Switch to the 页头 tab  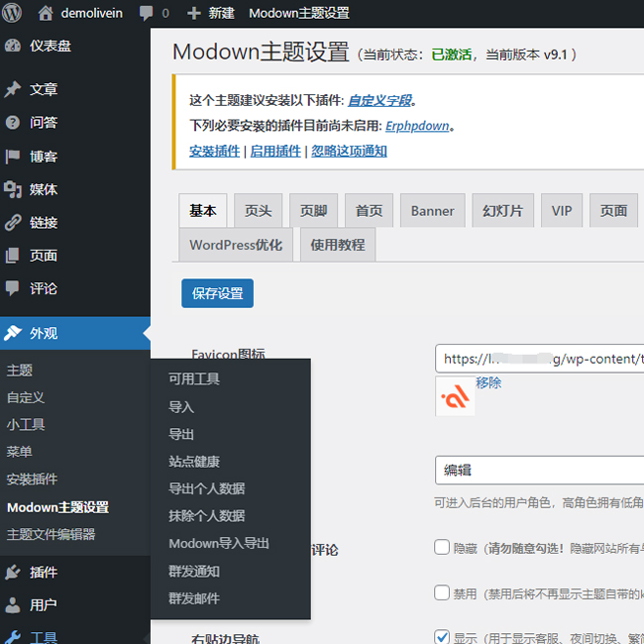258,211
